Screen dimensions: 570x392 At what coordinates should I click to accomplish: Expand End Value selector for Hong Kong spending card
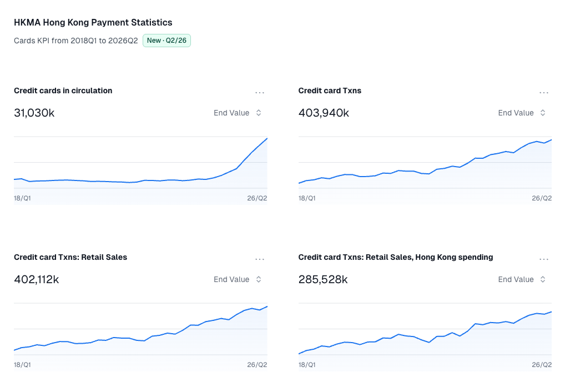[x=522, y=279]
